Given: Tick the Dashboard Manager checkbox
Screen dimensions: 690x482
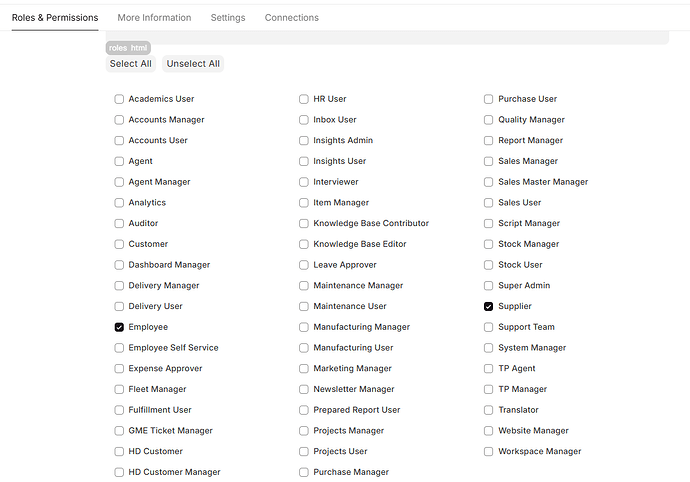Looking at the screenshot, I should (119, 265).
